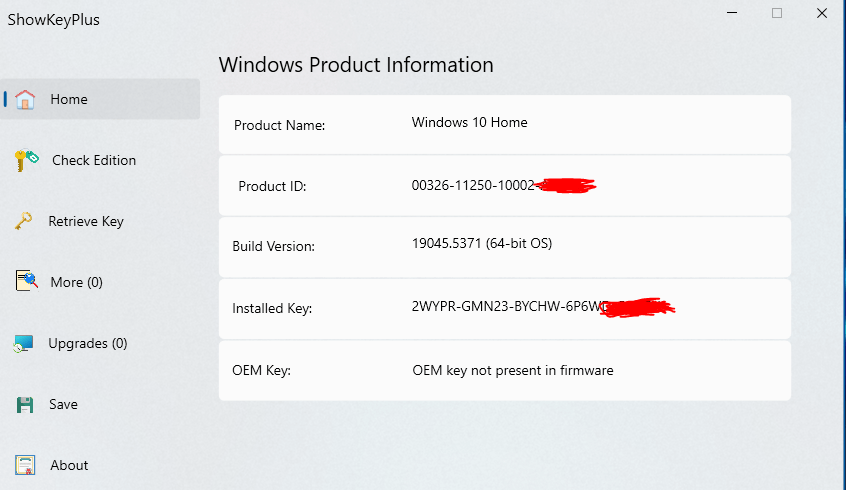
Task: Click the Retrieve Key golden key icon
Action: tap(23, 221)
